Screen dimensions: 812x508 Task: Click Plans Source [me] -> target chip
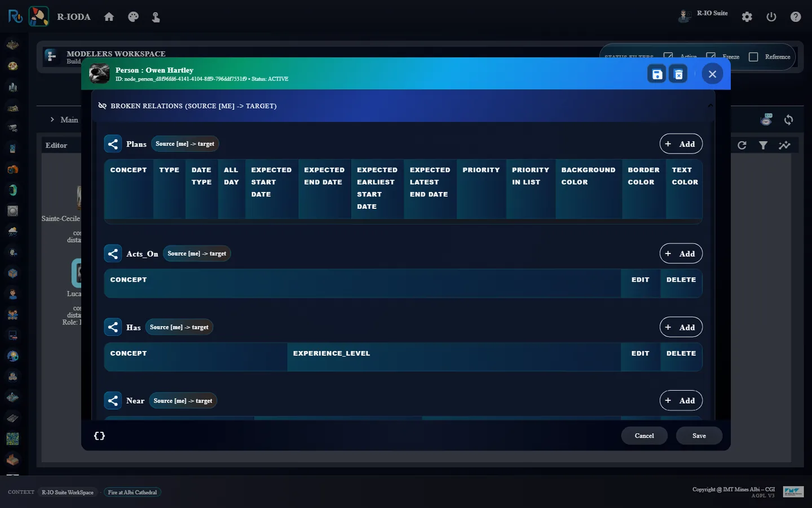[185, 144]
